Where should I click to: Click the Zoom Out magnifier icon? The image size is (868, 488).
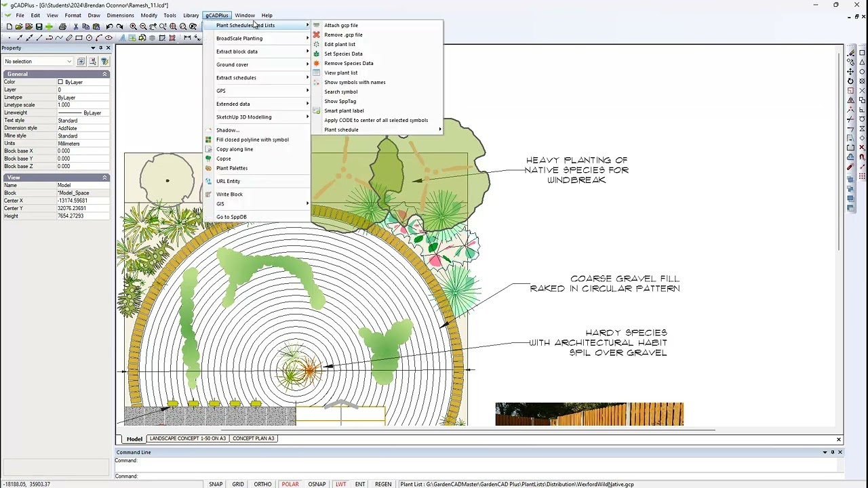(143, 26)
